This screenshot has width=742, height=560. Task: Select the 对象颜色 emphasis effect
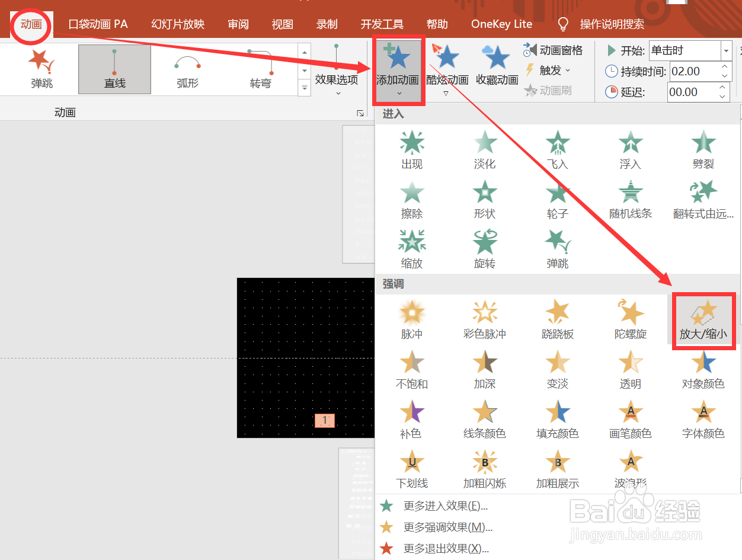703,370
